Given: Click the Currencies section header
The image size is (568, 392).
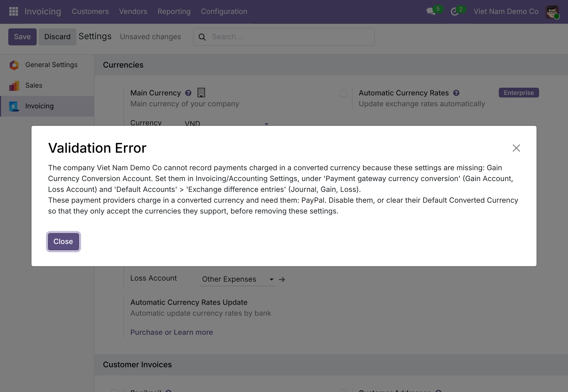Looking at the screenshot, I should point(123,65).
